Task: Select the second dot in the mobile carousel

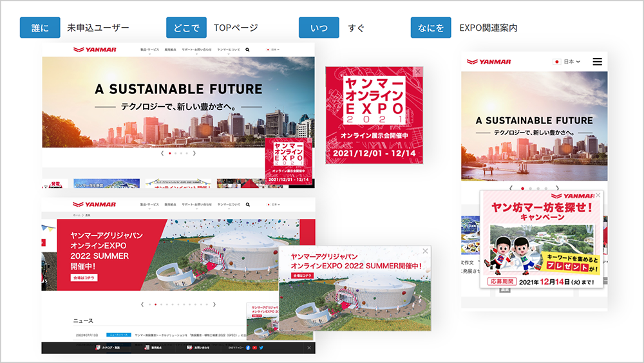Action: [x=530, y=189]
